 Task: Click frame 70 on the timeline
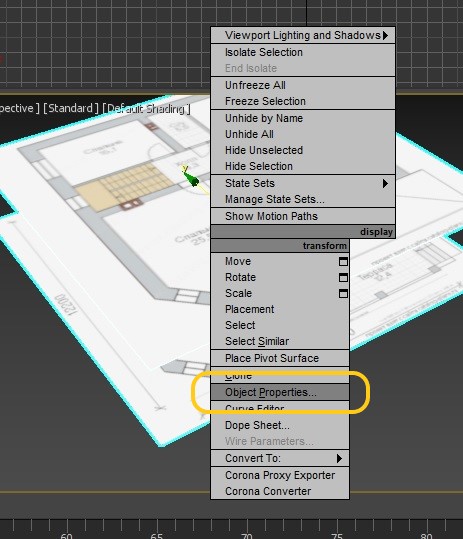(247, 536)
